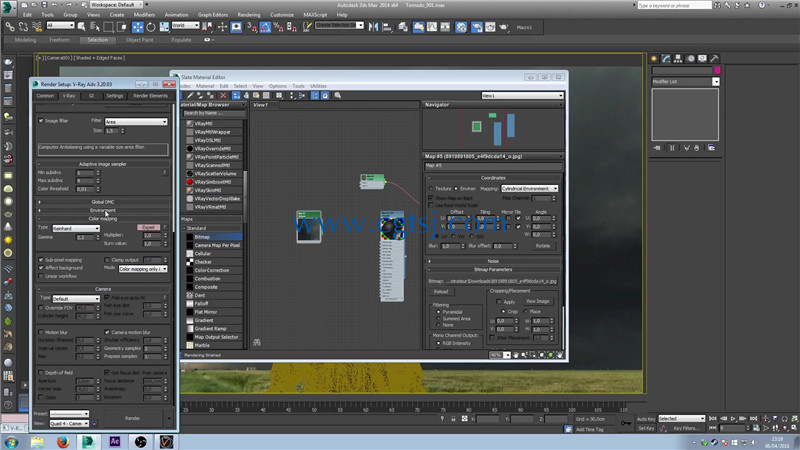Click the Select and Rotate tool icon

pyautogui.click(x=151, y=27)
